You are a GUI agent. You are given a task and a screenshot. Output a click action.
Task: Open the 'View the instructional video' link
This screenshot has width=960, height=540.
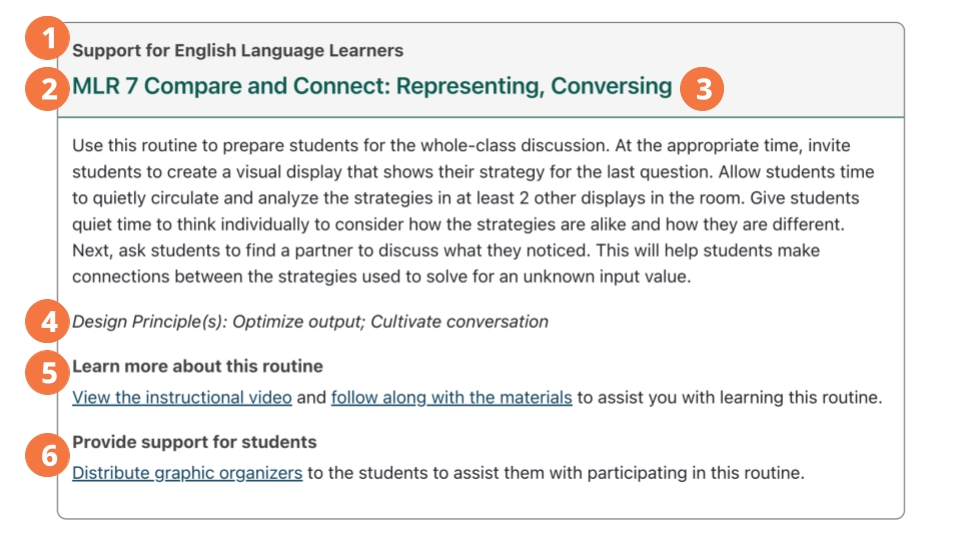[x=182, y=398]
